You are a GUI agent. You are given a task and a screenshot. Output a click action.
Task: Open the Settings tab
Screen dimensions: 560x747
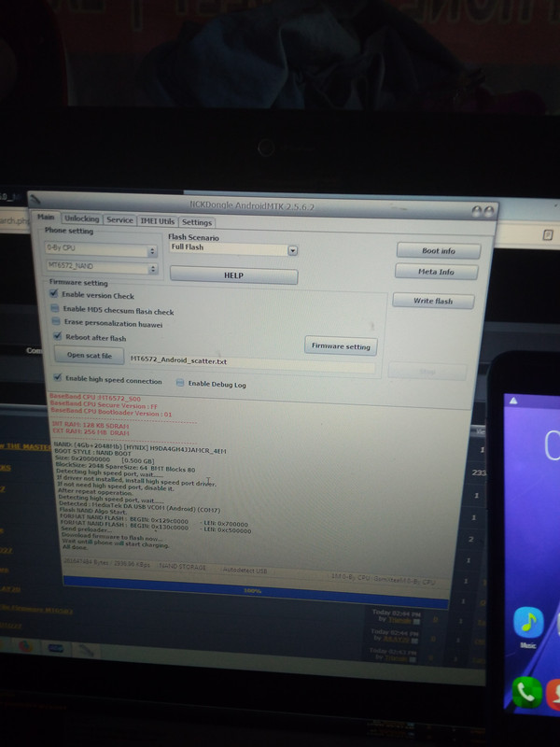pos(197,222)
